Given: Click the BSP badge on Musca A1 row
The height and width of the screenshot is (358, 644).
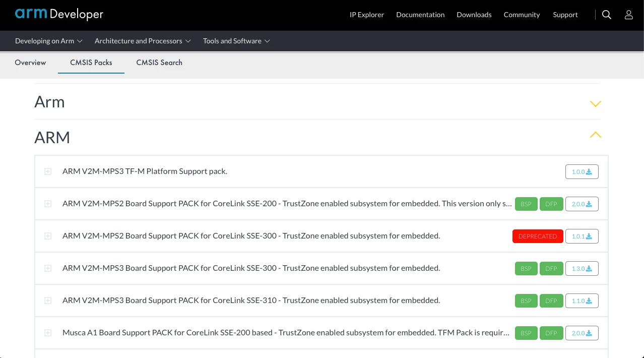Looking at the screenshot, I should [526, 333].
